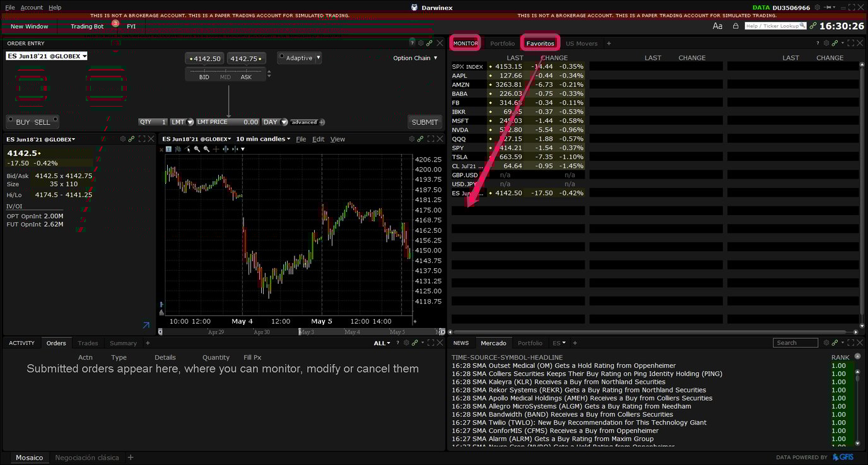Click the blue arrow in quote panel
Image resolution: width=868 pixels, height=465 pixels.
(x=146, y=326)
